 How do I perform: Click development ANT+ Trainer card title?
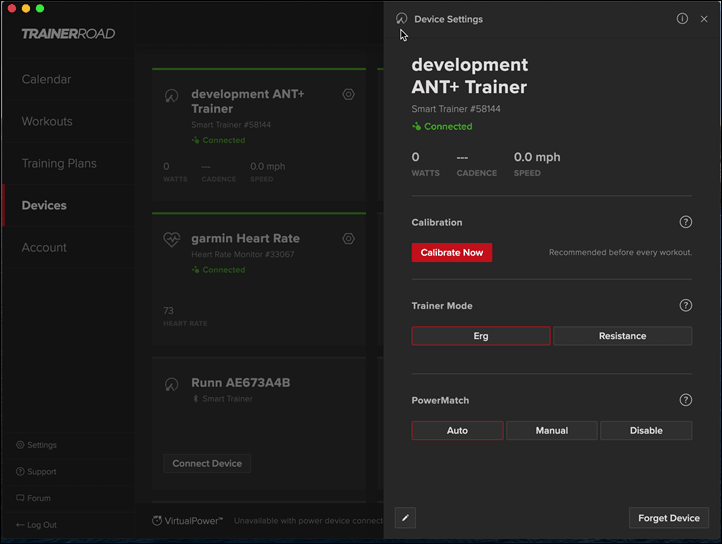click(248, 101)
